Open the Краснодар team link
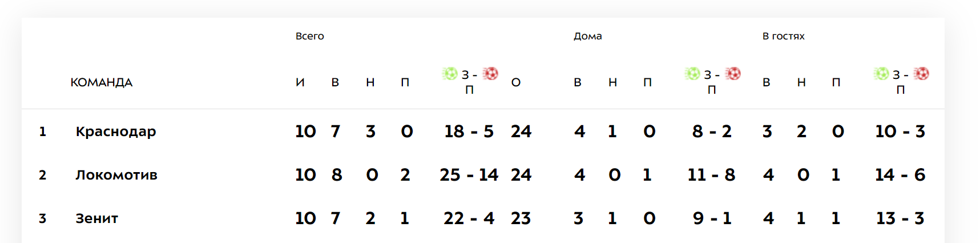 (116, 132)
